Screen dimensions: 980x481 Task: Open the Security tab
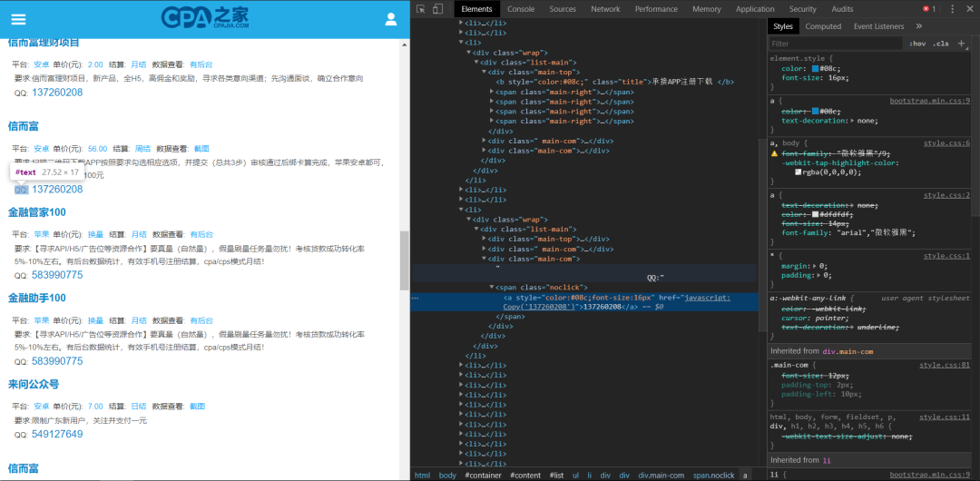[802, 9]
